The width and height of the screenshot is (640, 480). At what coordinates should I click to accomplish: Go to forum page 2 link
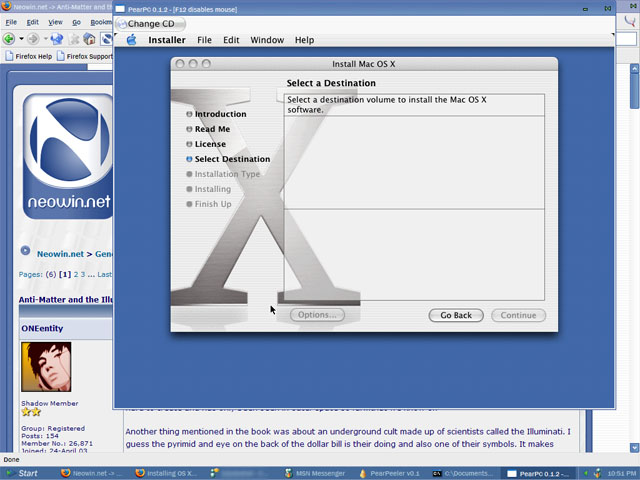pyautogui.click(x=76, y=274)
